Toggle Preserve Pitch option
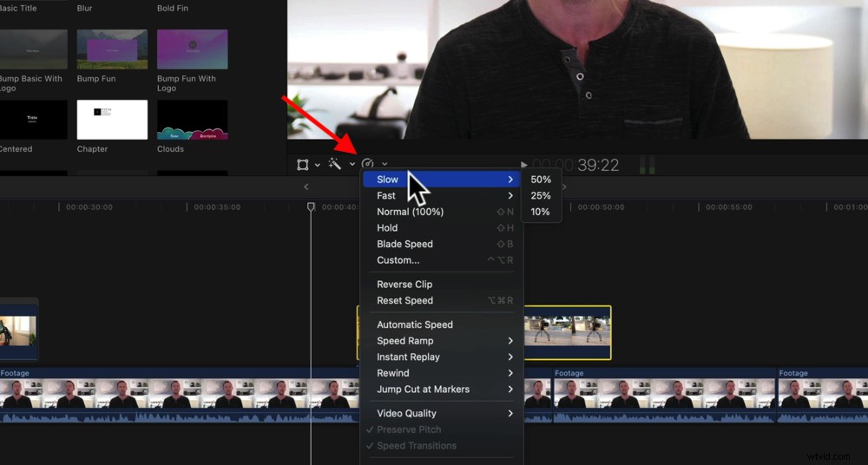Image resolution: width=868 pixels, height=465 pixels. 441,429
